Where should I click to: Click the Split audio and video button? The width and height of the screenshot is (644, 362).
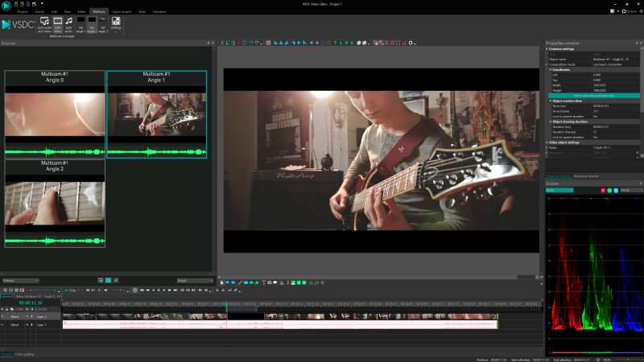pos(44,25)
